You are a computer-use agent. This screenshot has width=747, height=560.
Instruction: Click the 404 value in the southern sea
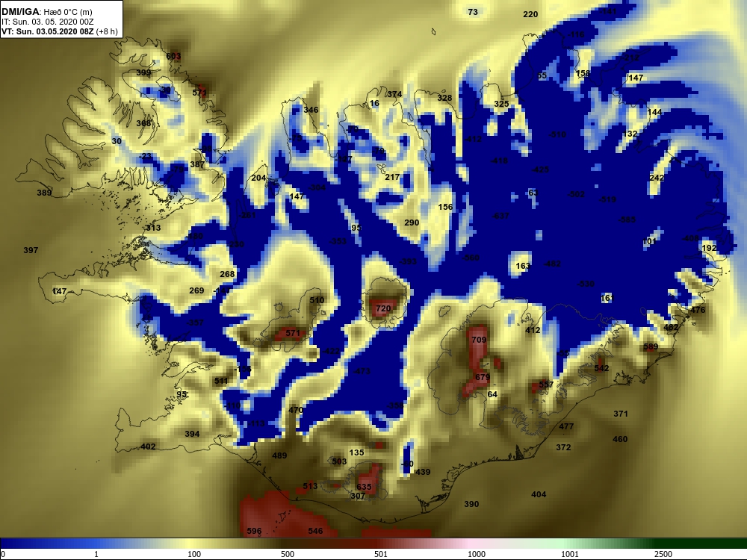[539, 494]
